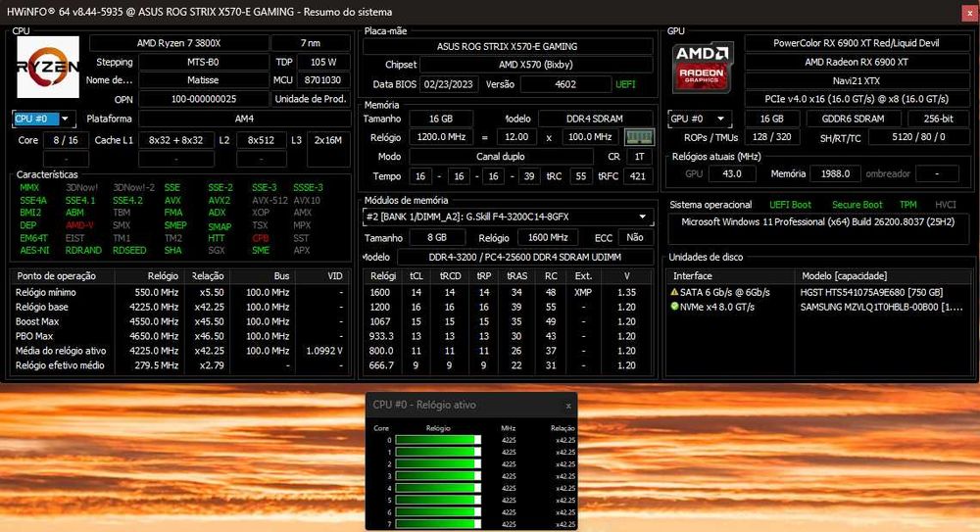Click the RDSEED feature flag
Screen dimensions: 980x532
coord(129,250)
